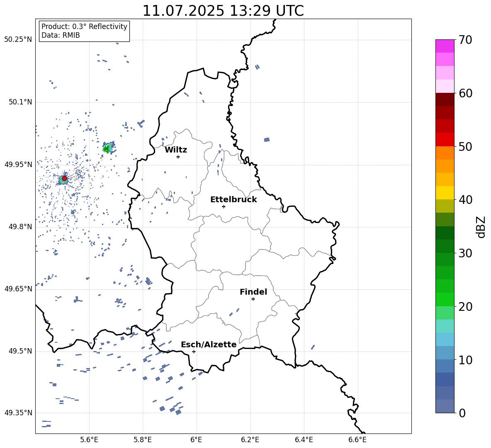
Task: Click the 6°E longitude label
Action: 196,440
